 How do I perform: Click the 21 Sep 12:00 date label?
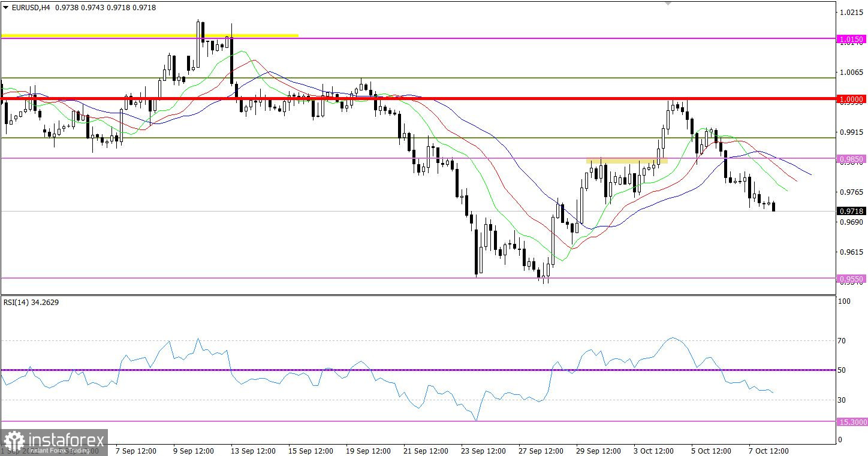point(426,450)
